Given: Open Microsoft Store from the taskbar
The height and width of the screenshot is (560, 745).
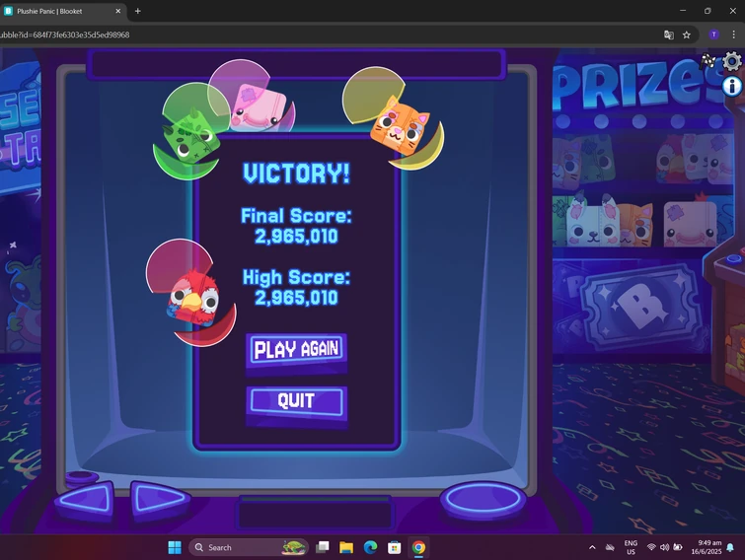Looking at the screenshot, I should (x=395, y=547).
